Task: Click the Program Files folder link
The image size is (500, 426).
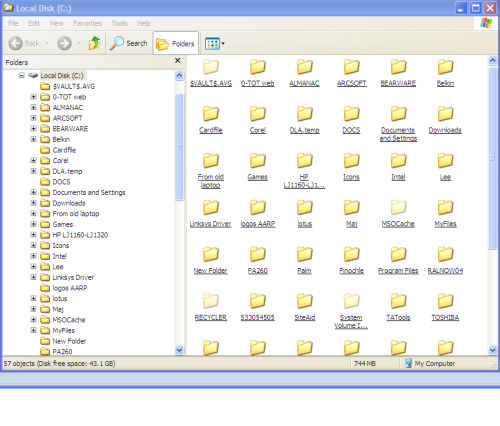Action: click(398, 271)
